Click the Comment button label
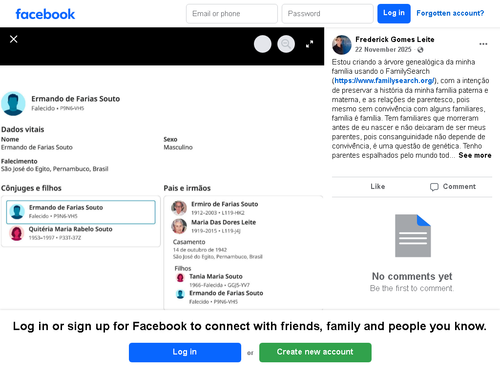 pyautogui.click(x=459, y=187)
